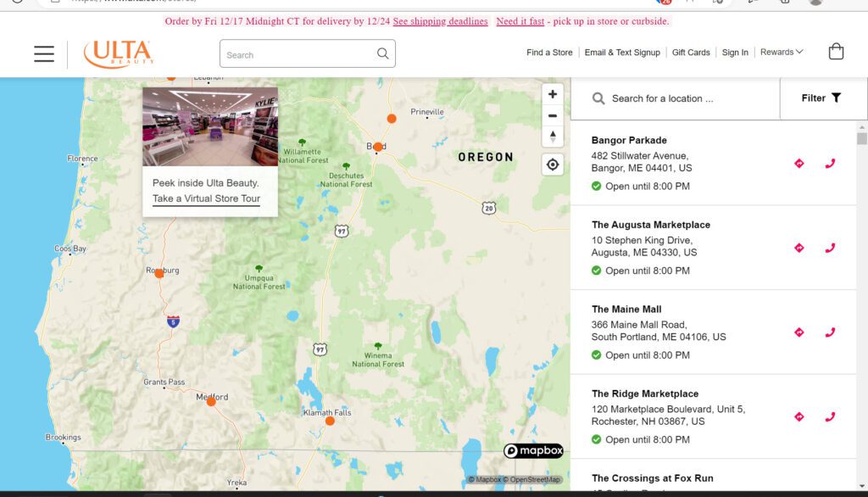The image size is (868, 497).
Task: Select the Bend store marker on map
Action: pyautogui.click(x=377, y=147)
